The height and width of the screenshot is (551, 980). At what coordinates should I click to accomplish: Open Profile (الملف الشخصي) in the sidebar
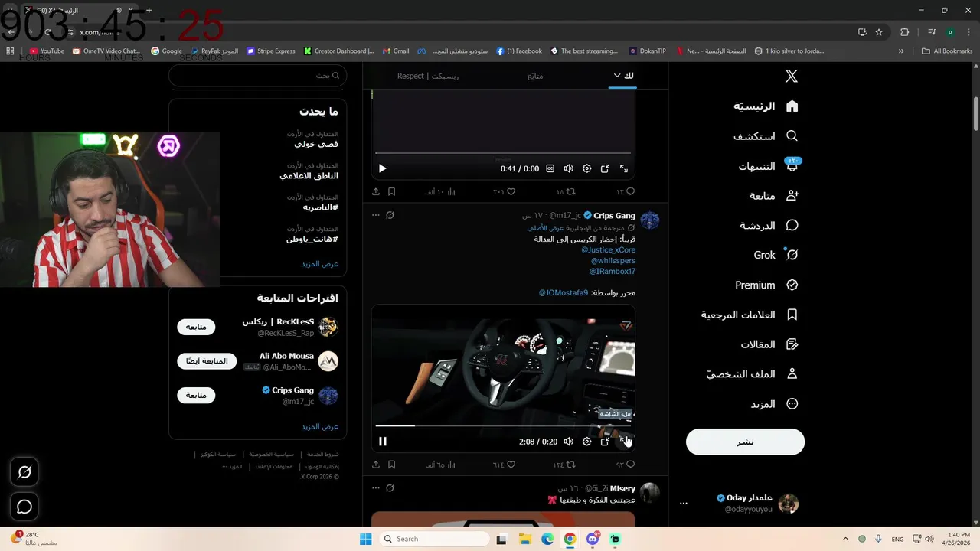[x=752, y=374]
